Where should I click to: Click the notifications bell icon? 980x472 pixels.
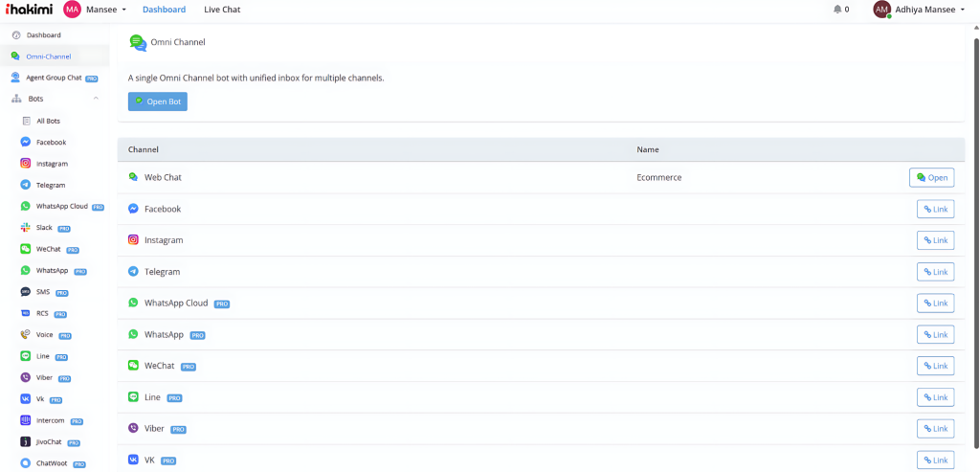pos(837,10)
